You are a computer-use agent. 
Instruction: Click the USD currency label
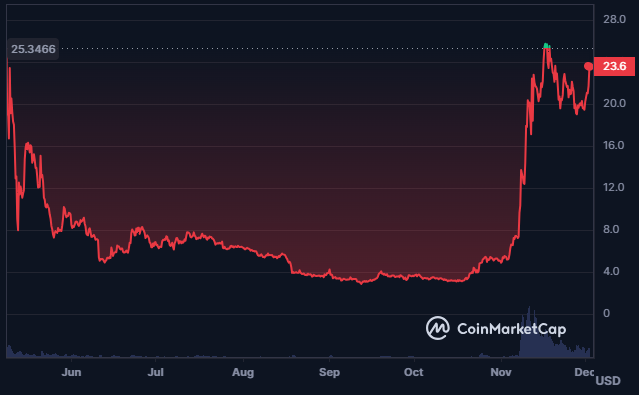click(608, 381)
